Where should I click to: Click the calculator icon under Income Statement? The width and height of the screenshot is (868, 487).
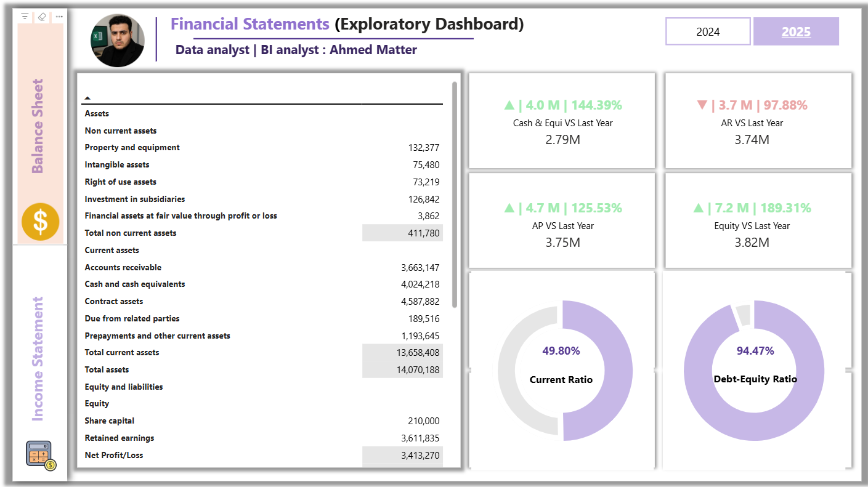(41, 456)
